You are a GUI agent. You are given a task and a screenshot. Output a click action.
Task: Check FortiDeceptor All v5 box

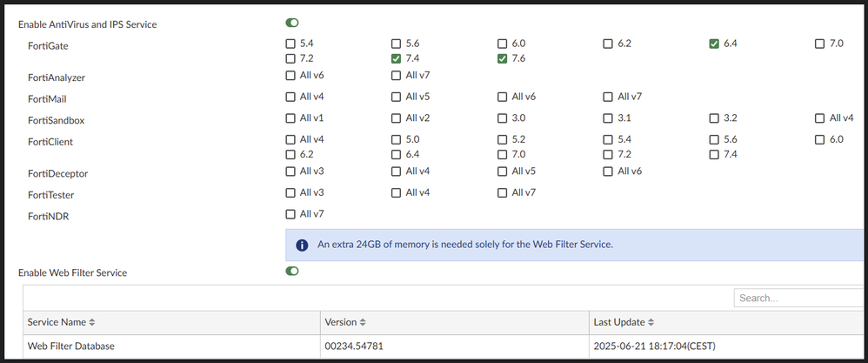pyautogui.click(x=503, y=171)
